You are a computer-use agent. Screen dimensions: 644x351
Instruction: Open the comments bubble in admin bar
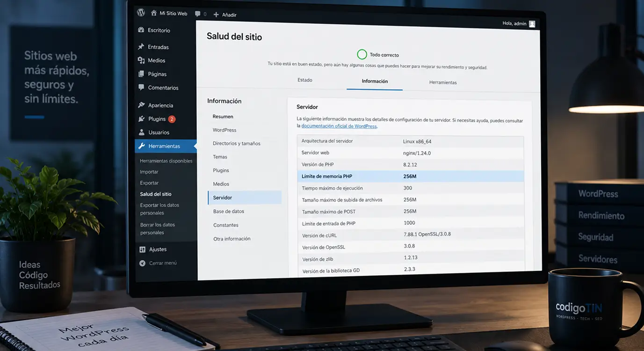click(198, 14)
